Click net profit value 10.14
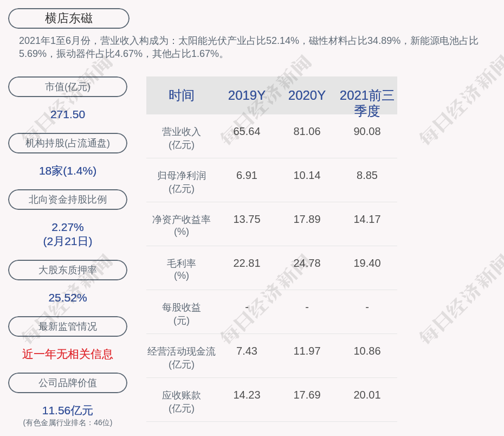Viewport: 504px width, 436px height. [307, 176]
